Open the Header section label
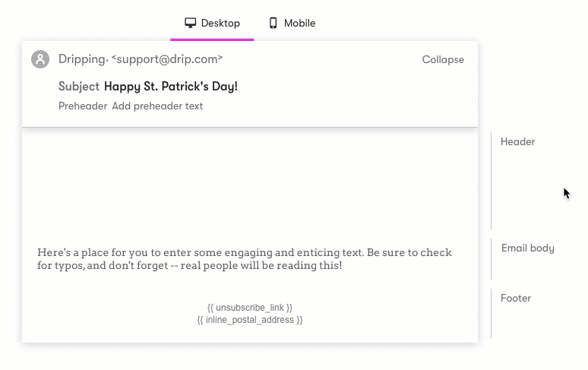This screenshot has width=588, height=370. (x=517, y=142)
